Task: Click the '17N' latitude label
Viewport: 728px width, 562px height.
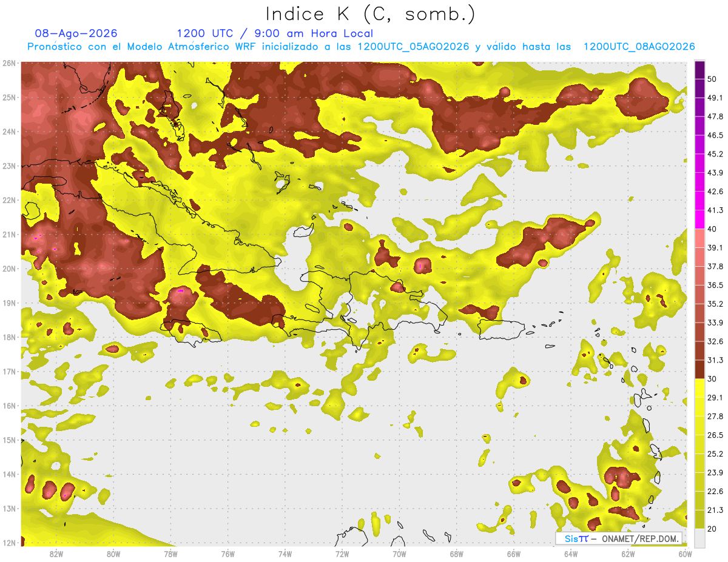Action: coord(9,372)
